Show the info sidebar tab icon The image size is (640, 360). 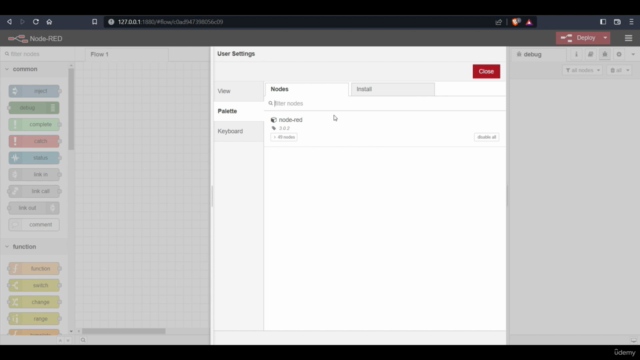(576, 54)
